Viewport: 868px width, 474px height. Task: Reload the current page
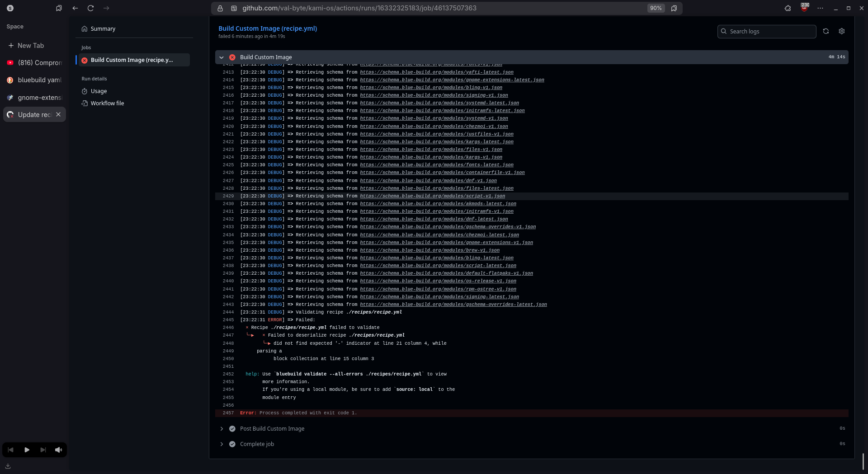90,8
